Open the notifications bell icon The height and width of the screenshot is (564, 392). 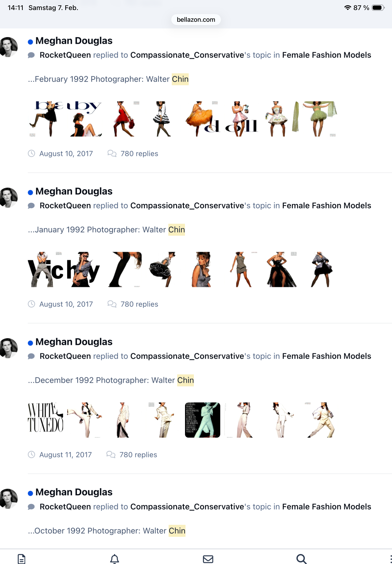point(114,559)
